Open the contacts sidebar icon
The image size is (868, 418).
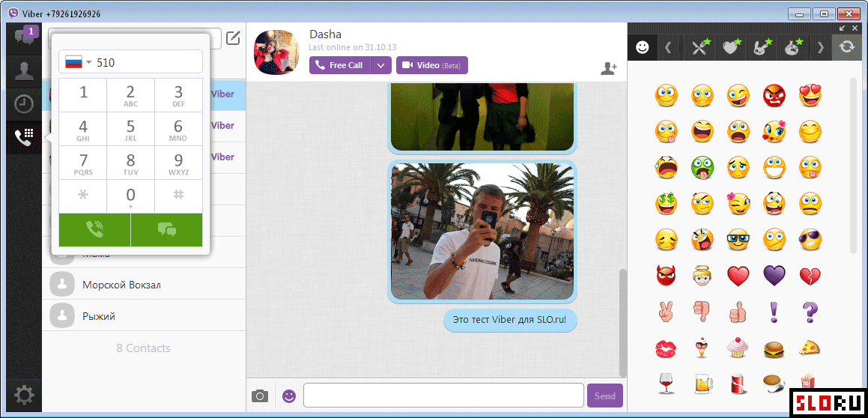pyautogui.click(x=25, y=71)
